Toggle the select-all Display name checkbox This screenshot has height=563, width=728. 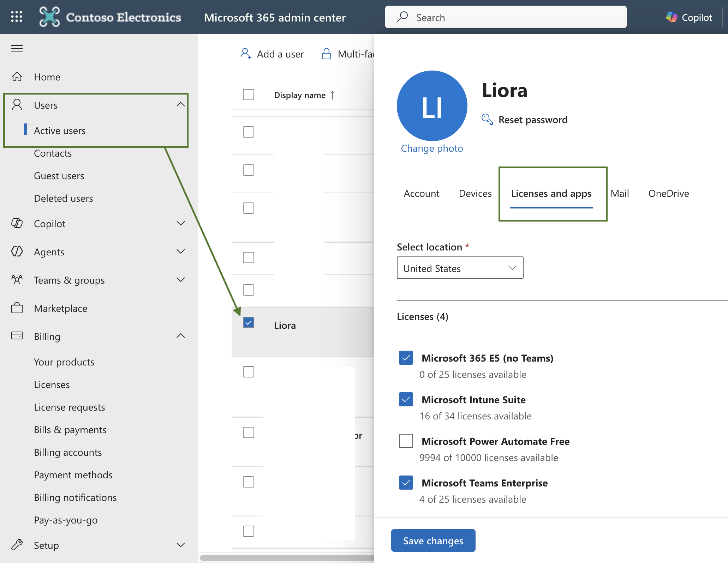point(249,95)
